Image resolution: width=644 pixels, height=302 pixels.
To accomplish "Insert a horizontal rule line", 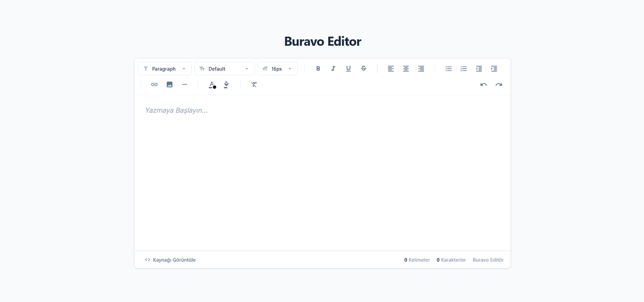I will tap(185, 84).
